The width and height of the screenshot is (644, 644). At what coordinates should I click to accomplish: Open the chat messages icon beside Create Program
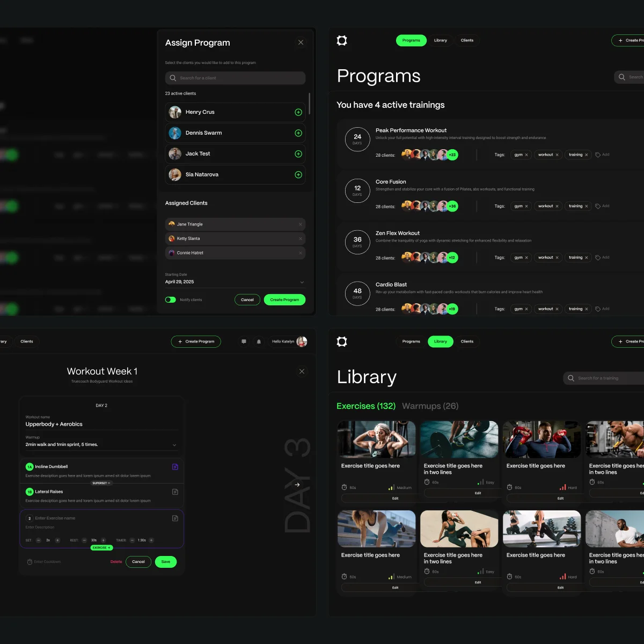click(x=244, y=341)
